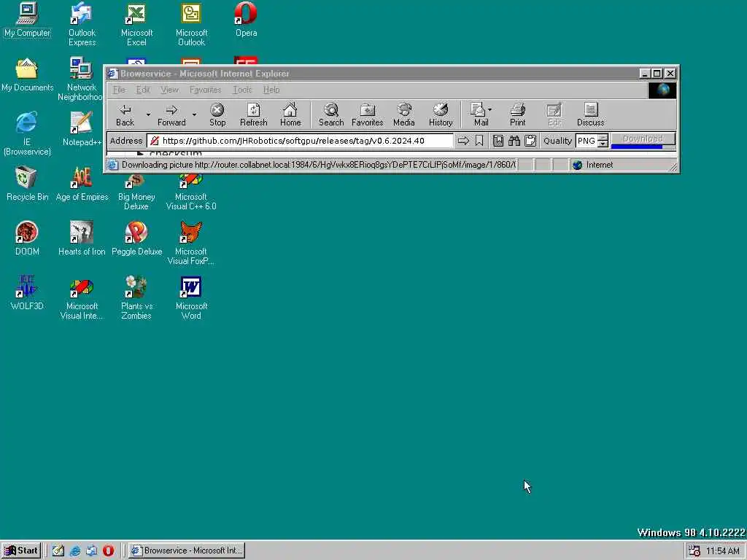Click the Mail toolbar icon
The height and width of the screenshot is (560, 747).
[479, 115]
